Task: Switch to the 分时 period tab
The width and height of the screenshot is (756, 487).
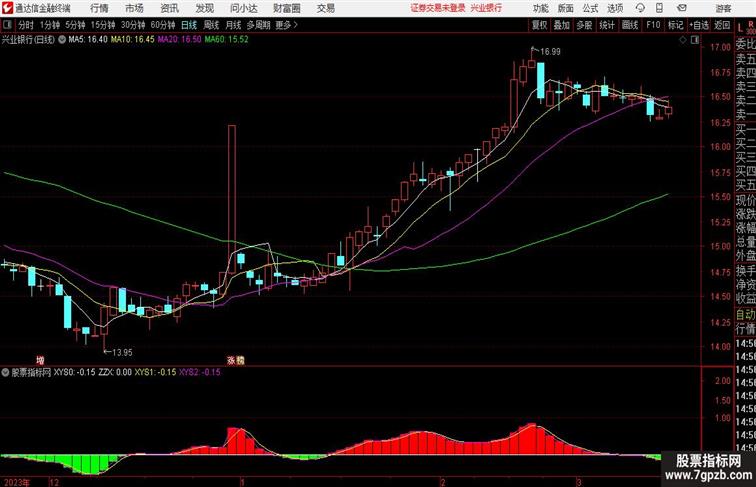Action: pyautogui.click(x=26, y=25)
